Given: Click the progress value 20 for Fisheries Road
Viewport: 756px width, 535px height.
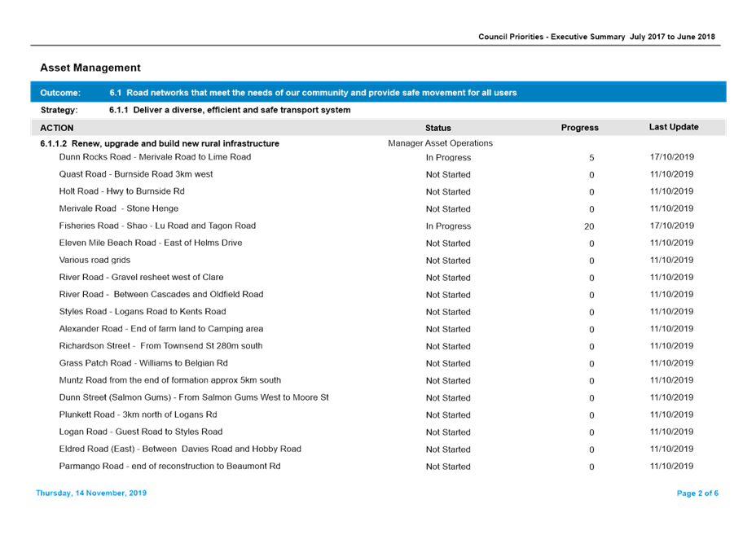Looking at the screenshot, I should click(590, 226).
